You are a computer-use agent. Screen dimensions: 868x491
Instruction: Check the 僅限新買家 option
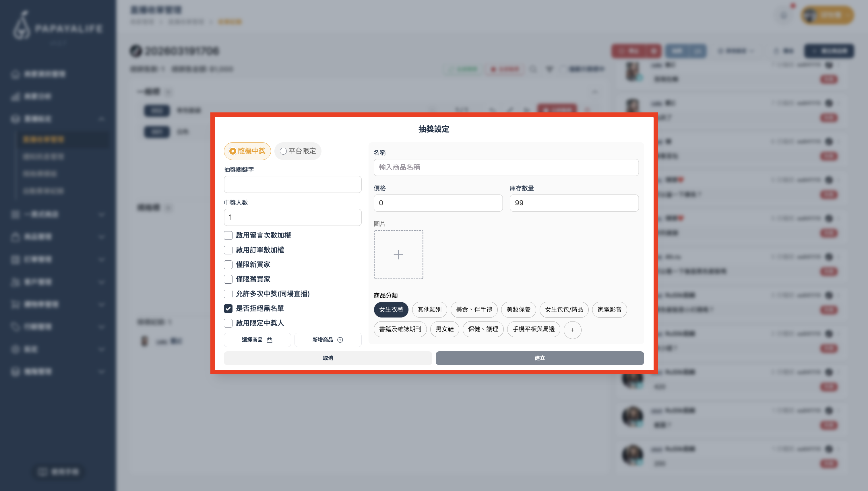[228, 264]
